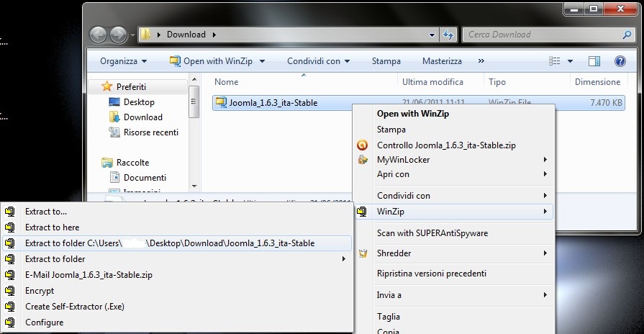Toggle the preview pane icon

click(x=594, y=61)
